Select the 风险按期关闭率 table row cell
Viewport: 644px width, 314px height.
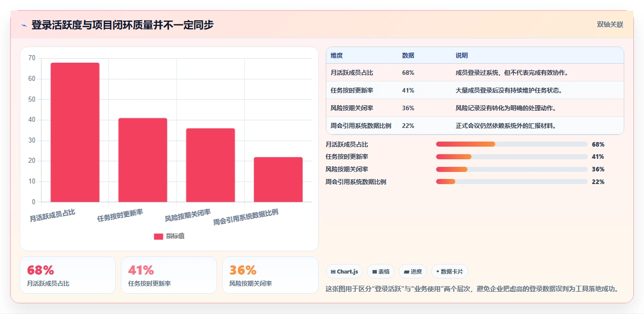[352, 108]
